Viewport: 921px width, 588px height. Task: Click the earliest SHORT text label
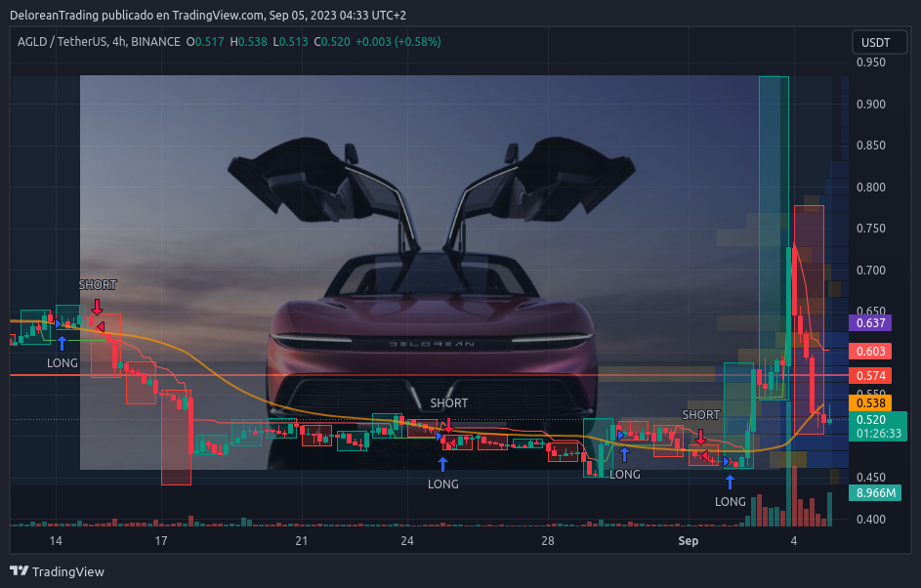[98, 285]
